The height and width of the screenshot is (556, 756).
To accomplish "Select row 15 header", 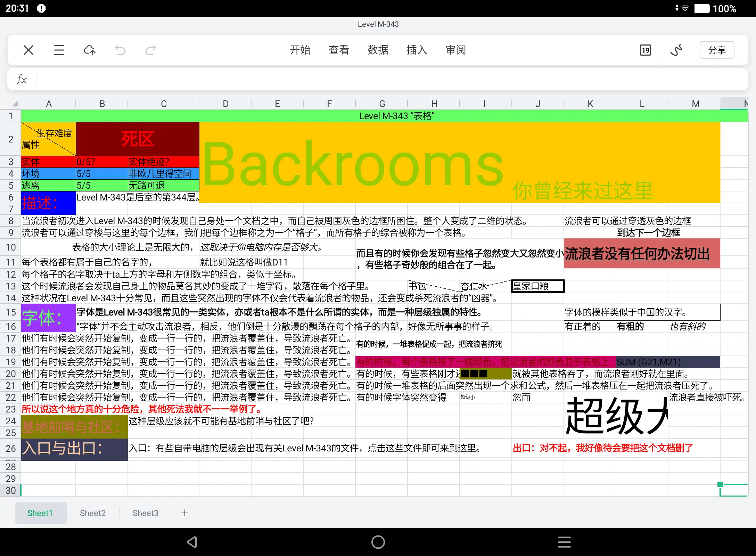I will point(11,312).
